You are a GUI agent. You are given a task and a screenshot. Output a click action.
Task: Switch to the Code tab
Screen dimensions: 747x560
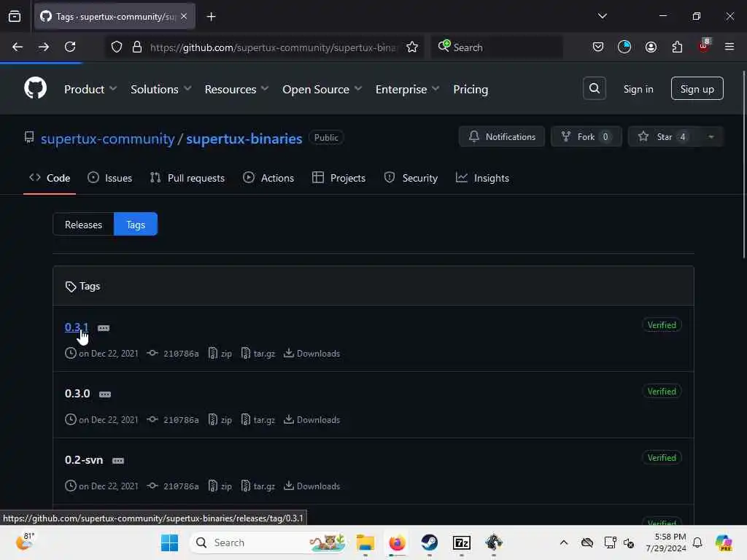[50, 178]
